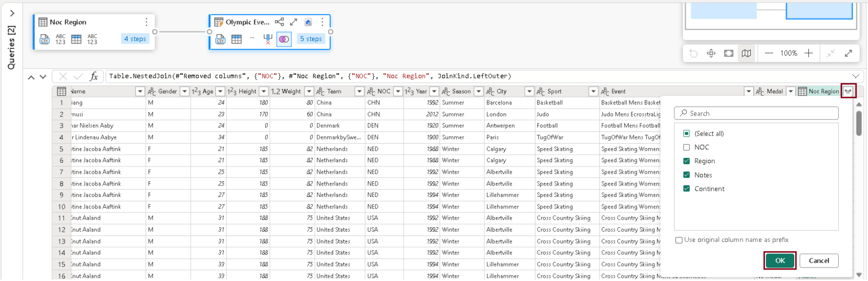Screen dimensions: 868x281
Task: Uncheck the Continent column checkbox
Action: pos(686,189)
